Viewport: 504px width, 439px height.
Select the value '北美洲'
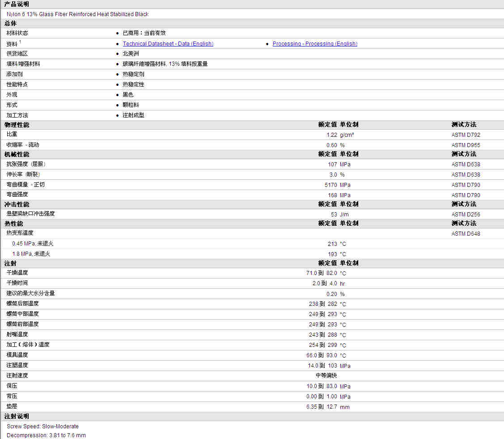click(131, 54)
